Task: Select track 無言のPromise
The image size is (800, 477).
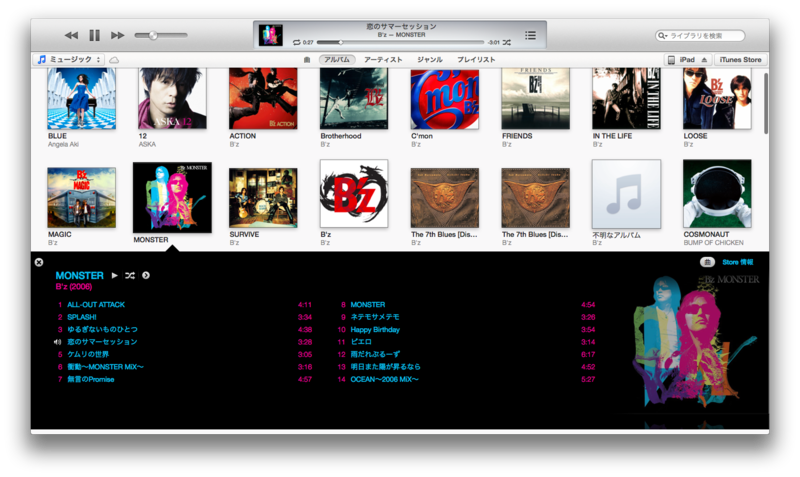Action: [x=91, y=379]
